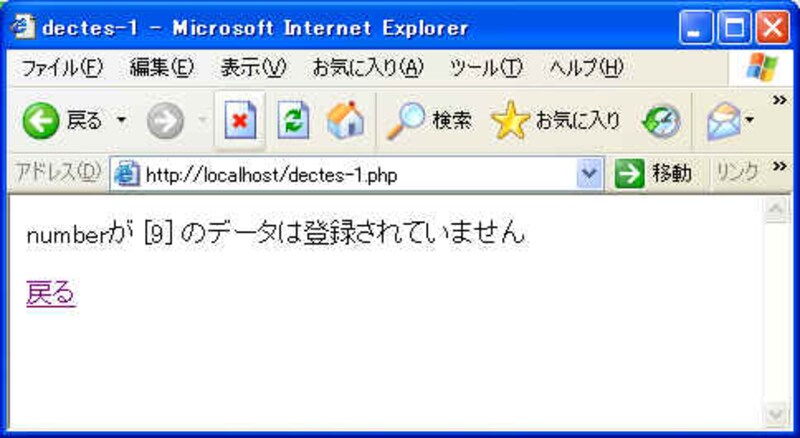Image resolution: width=800 pixels, height=438 pixels.
Task: Open the ファイル(F) menu
Action: pos(62,68)
